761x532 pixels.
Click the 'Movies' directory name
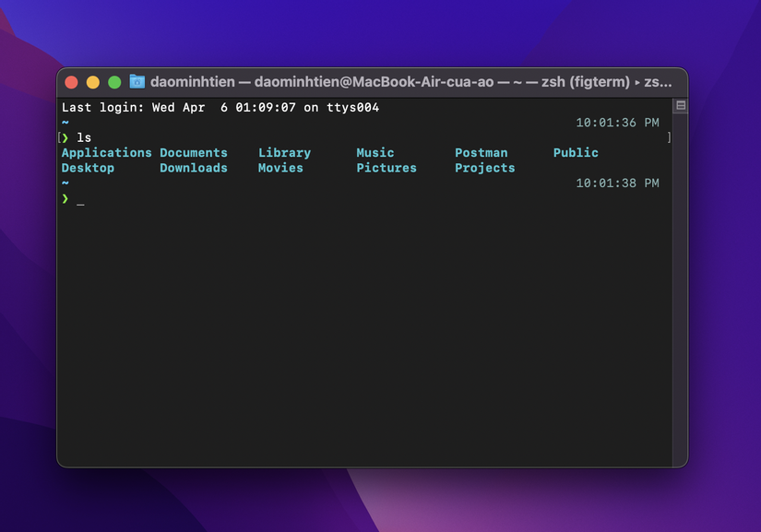[280, 168]
